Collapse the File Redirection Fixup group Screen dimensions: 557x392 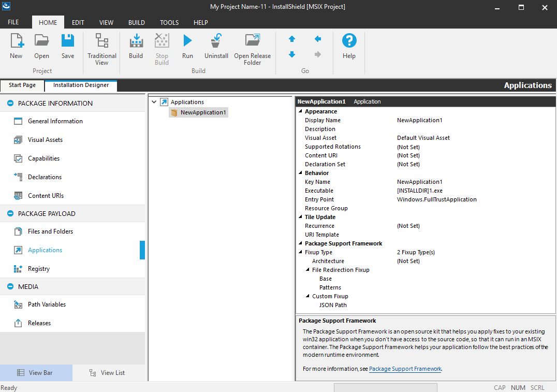coord(308,270)
